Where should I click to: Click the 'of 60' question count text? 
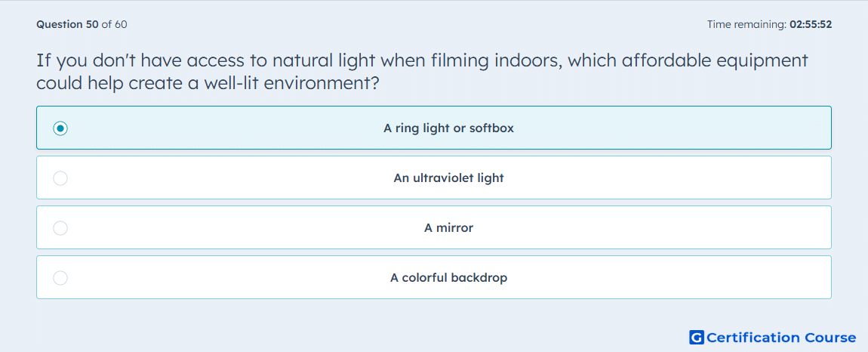[x=115, y=24]
